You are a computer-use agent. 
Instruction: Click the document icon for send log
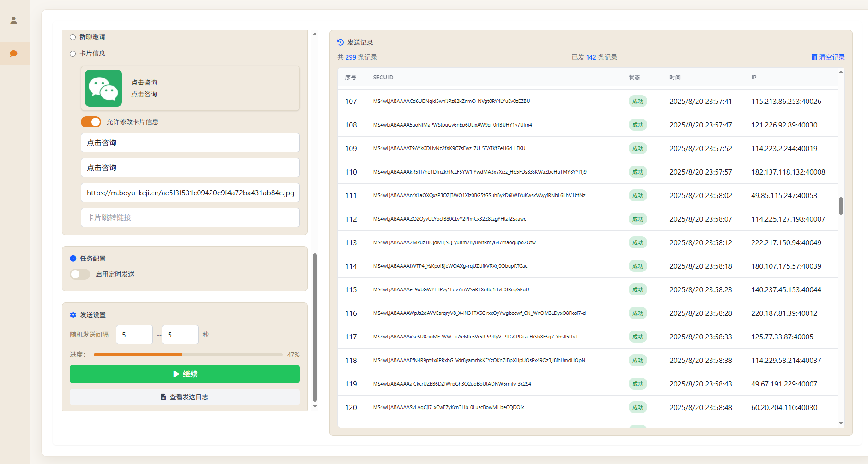[x=163, y=397]
